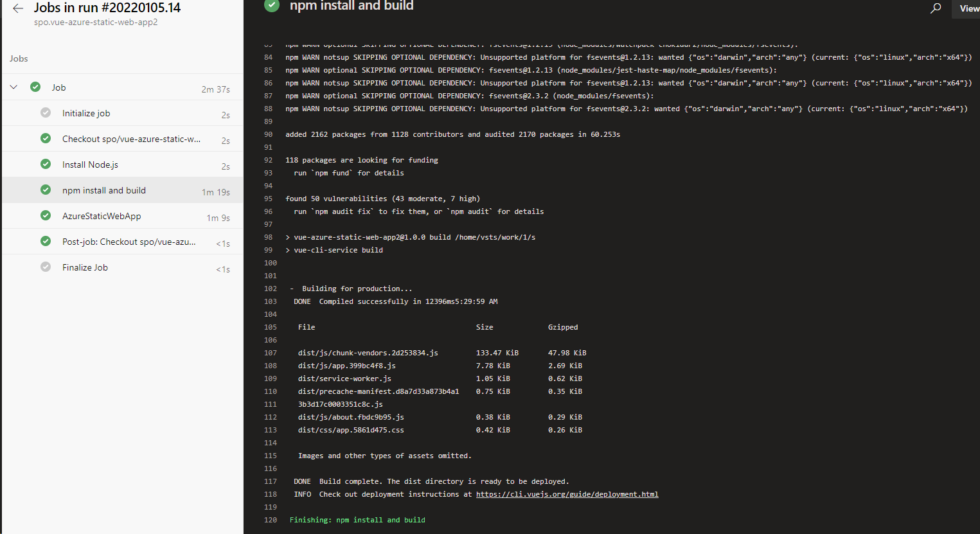Click grey status icon of Initialize job
The height and width of the screenshot is (534, 980).
tap(46, 112)
